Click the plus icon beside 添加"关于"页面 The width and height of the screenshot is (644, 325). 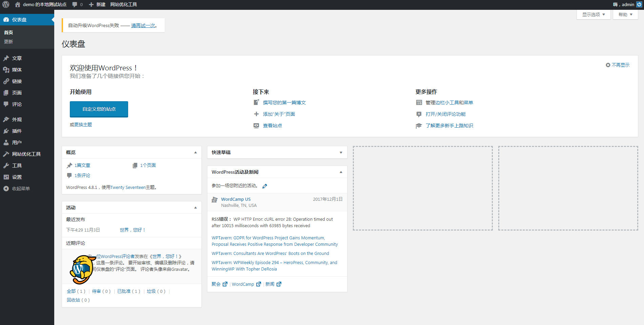tap(256, 114)
